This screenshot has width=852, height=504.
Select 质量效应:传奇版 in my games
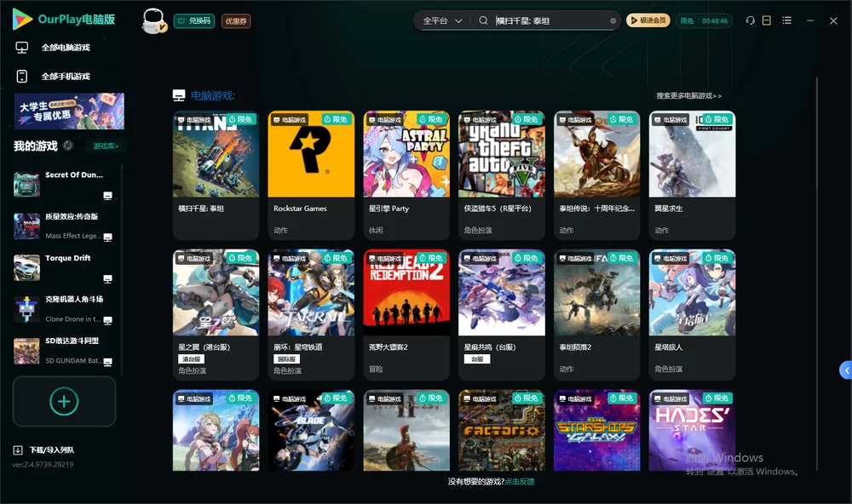tap(64, 226)
